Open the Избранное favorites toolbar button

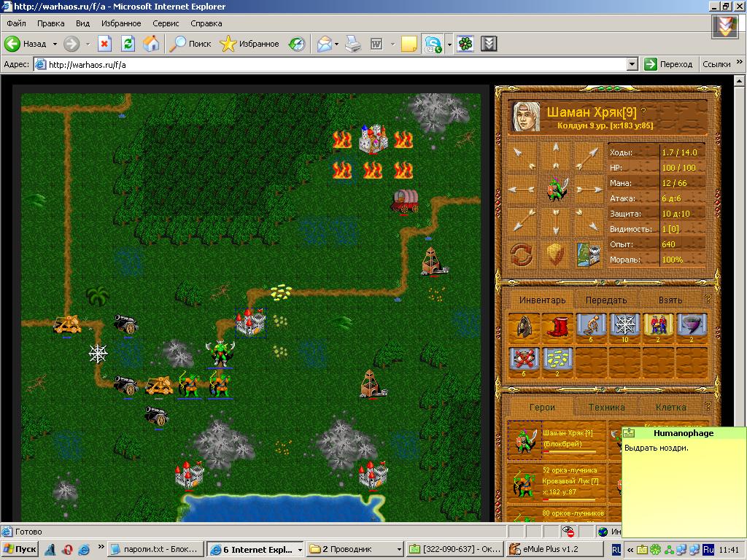[x=249, y=44]
